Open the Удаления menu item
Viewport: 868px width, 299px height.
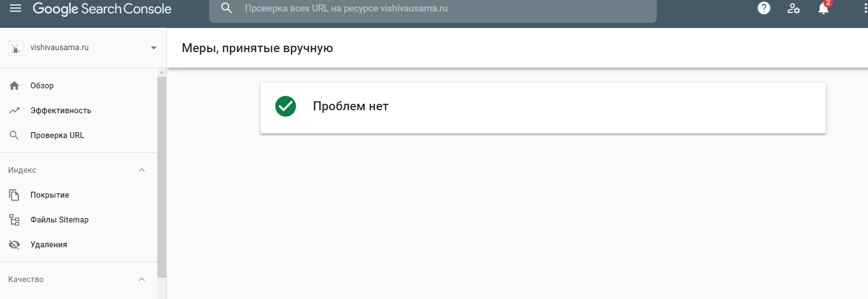pyautogui.click(x=49, y=245)
